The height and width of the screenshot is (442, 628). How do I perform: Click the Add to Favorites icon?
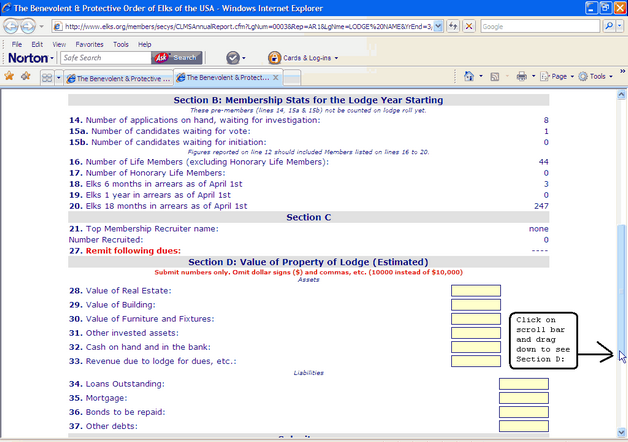[26, 76]
